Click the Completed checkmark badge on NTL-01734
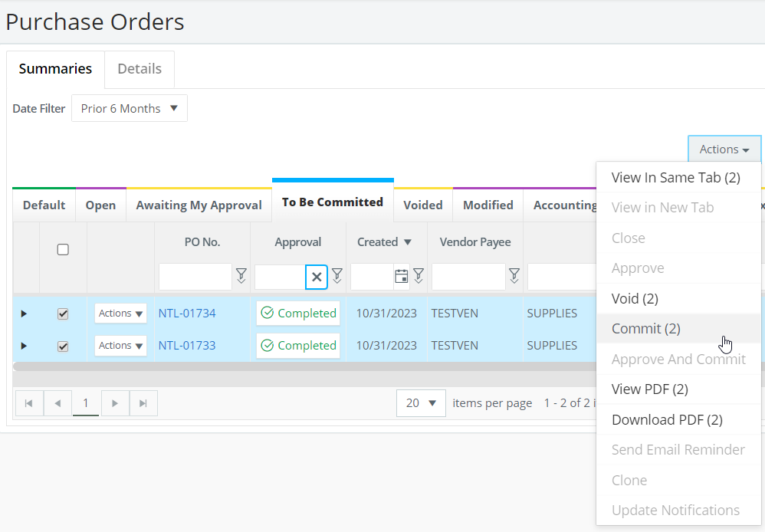This screenshot has height=532, width=765. (297, 313)
